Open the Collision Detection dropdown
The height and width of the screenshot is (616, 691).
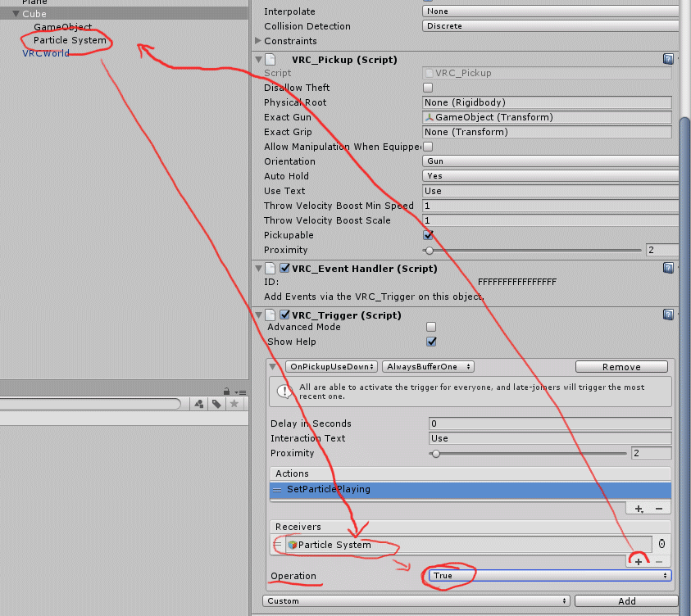[x=550, y=26]
